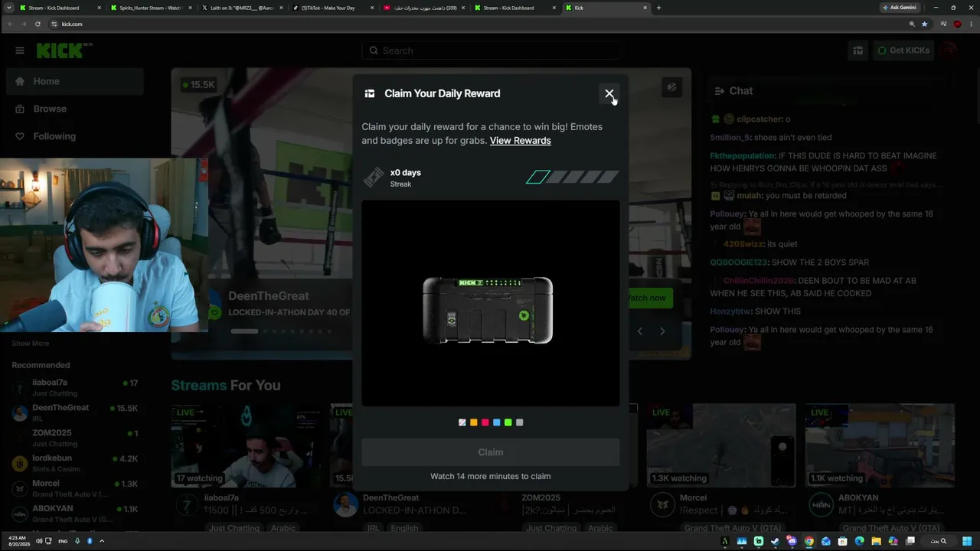
Task: Click DeenTheGreat title on featured stream
Action: [x=269, y=296]
